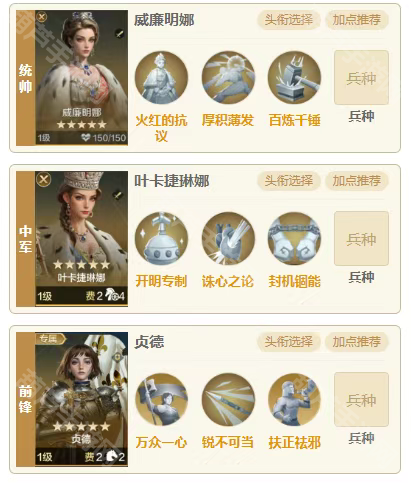The height and width of the screenshot is (483, 411).
Task: Open 加点推荐 for 威廉明娜
Action: [x=357, y=20]
